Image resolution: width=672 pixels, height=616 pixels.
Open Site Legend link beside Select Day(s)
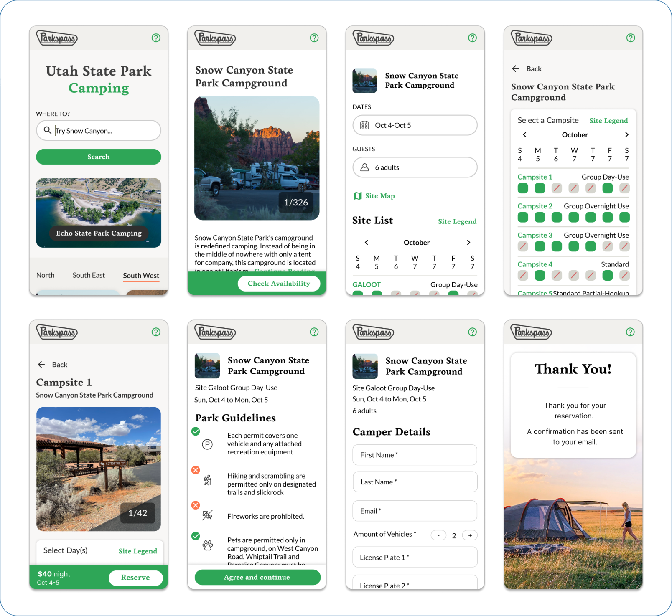[138, 551]
